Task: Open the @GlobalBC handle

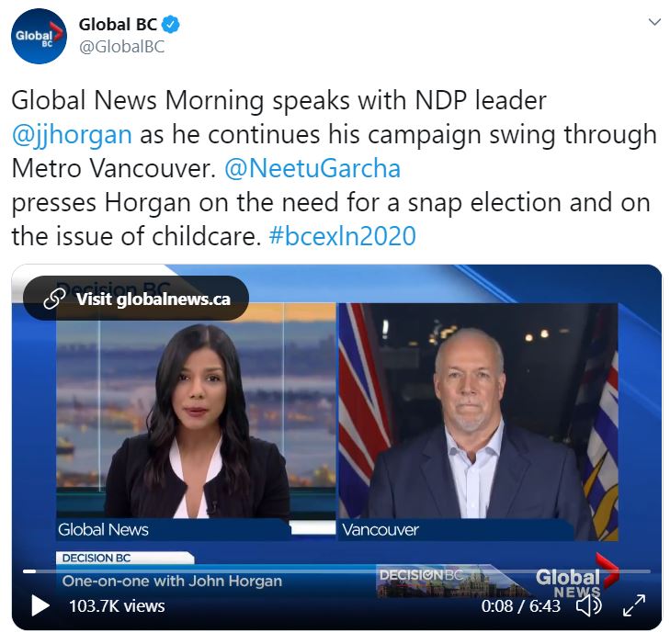Action: [122, 47]
